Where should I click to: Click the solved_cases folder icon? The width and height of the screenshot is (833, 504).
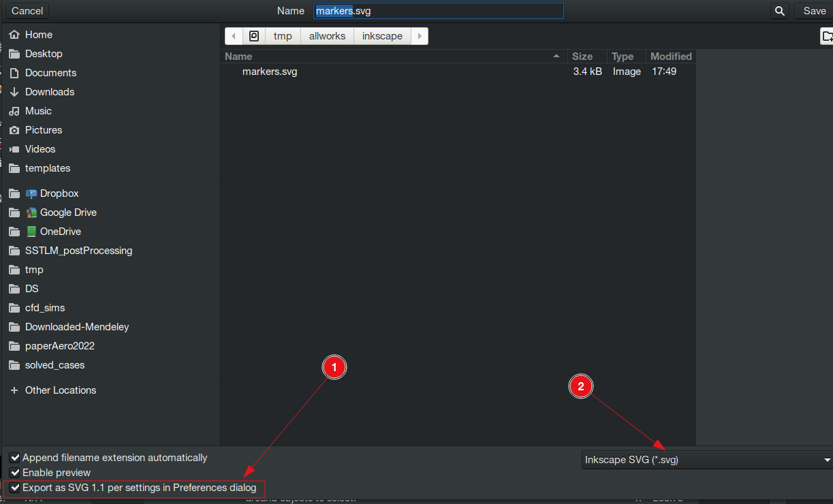click(14, 365)
